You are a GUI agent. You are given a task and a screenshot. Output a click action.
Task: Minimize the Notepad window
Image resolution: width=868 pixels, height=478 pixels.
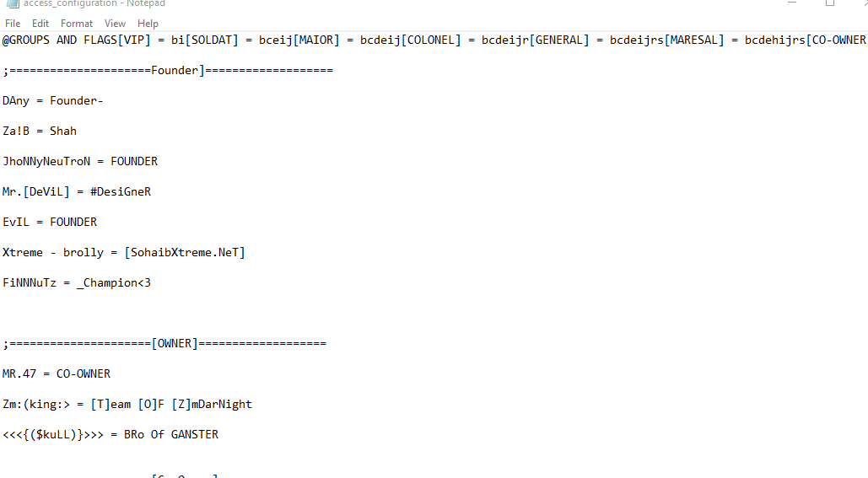pos(792,3)
